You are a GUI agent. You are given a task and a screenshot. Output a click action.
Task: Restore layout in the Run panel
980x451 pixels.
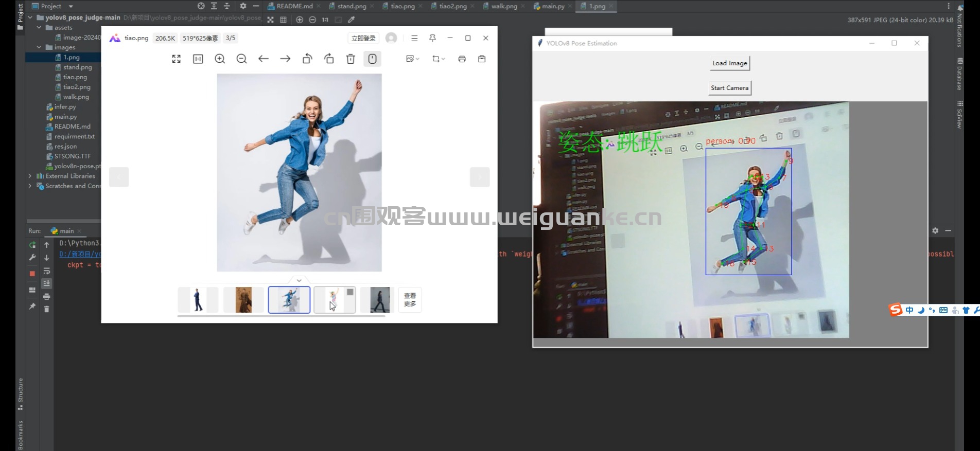32,290
